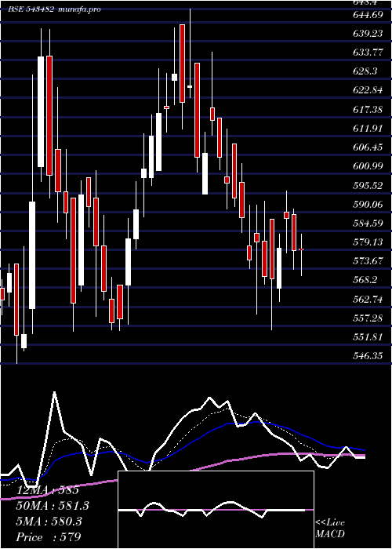Select the 562.74 price axis label
The image size is (392, 549).
(368, 299)
